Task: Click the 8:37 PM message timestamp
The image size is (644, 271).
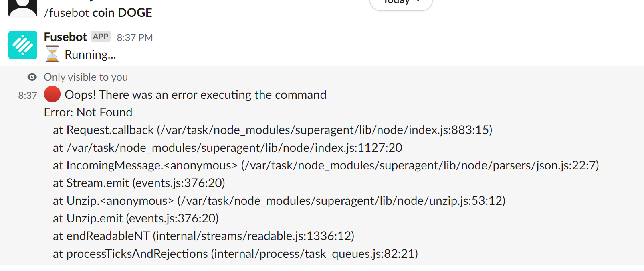Action: pos(135,37)
